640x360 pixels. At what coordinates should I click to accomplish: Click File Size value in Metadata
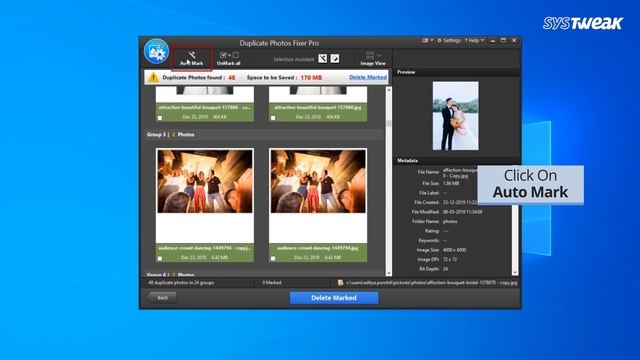451,183
